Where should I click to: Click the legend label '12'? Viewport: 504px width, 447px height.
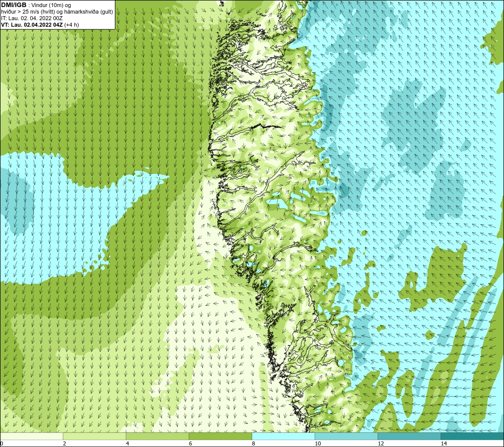[x=381, y=444]
